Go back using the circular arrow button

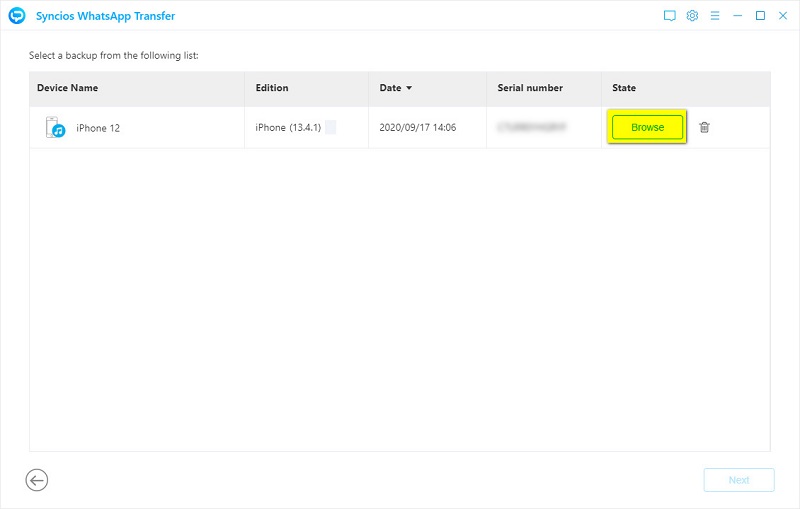[37, 480]
